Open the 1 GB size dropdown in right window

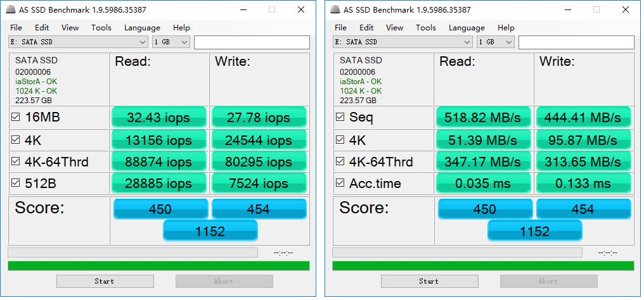[x=495, y=42]
